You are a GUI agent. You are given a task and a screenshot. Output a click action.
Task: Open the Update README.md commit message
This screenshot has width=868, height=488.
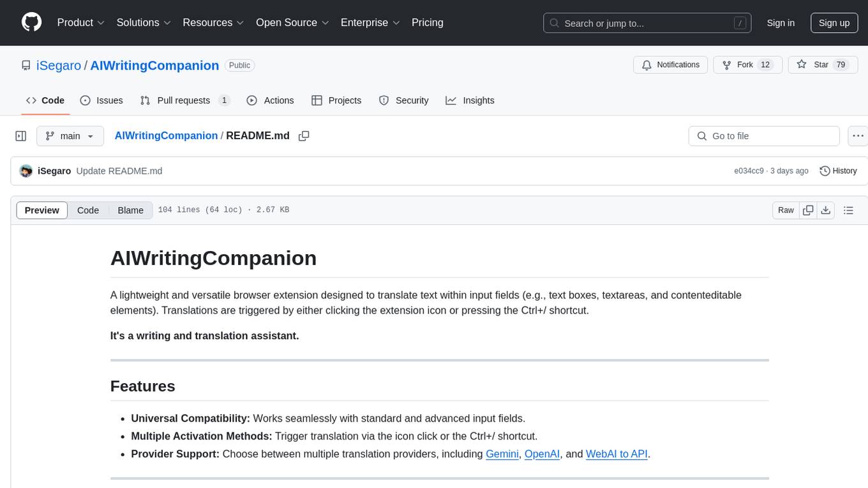[x=119, y=171]
